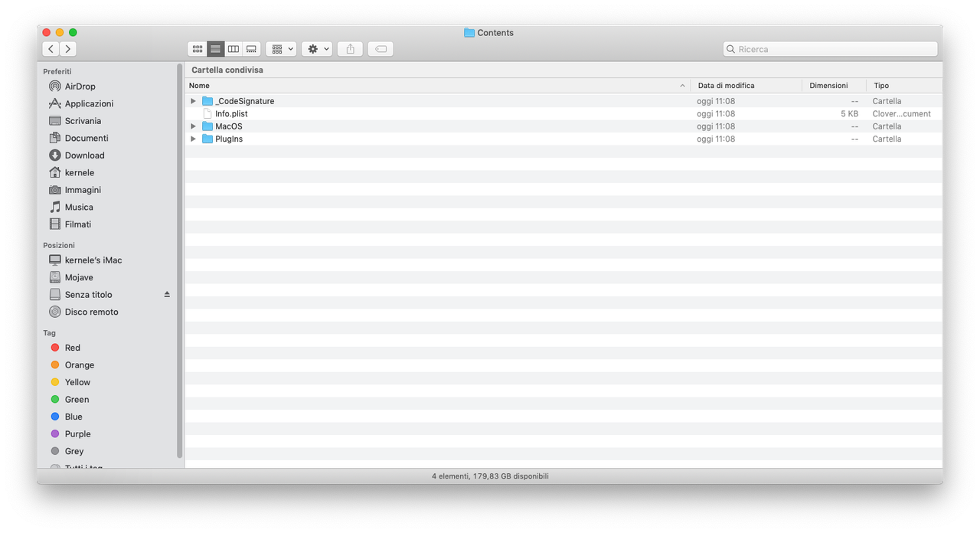Sort by Dimensioni column header
980x533 pixels.
834,86
